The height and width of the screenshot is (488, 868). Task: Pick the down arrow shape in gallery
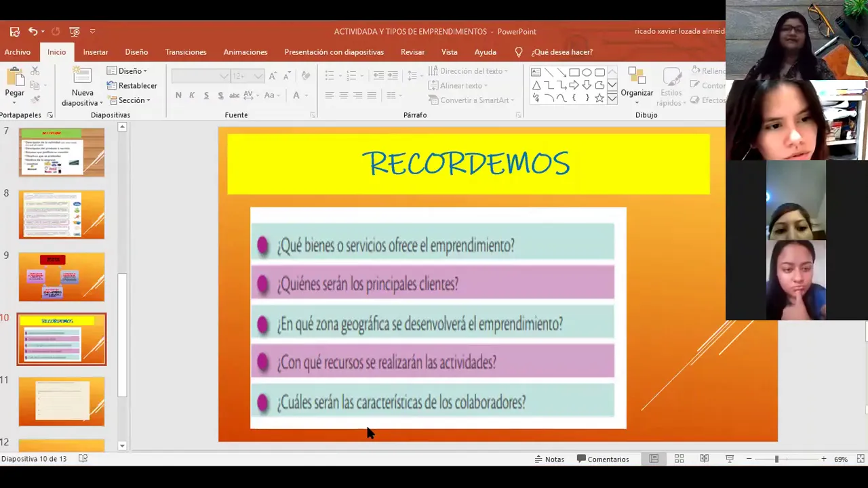coord(587,85)
